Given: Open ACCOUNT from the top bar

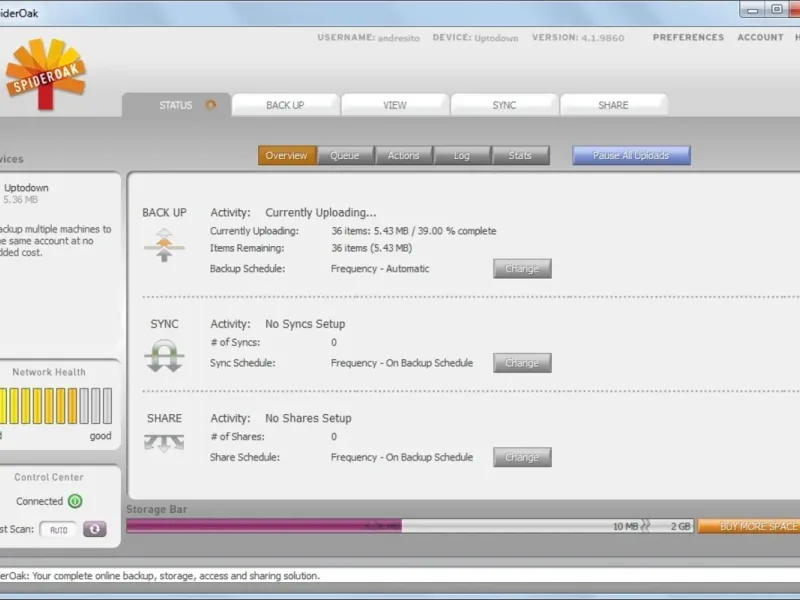Looking at the screenshot, I should (x=760, y=37).
